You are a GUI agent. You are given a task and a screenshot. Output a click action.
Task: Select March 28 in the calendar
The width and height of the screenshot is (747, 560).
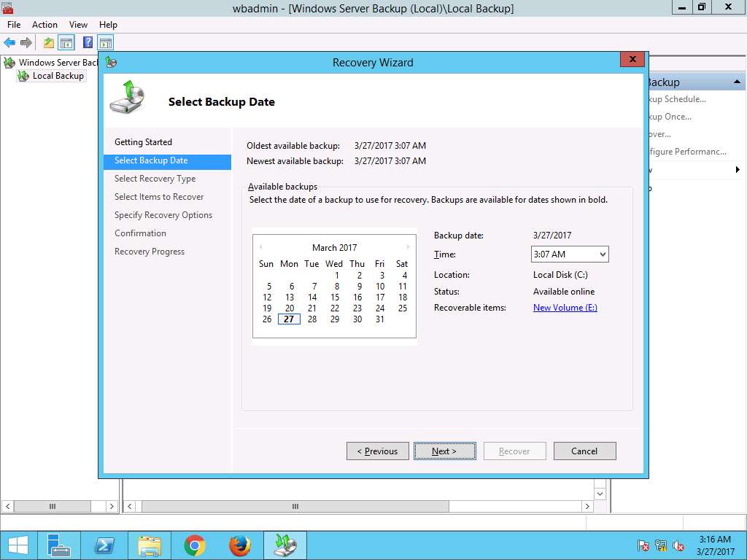click(x=312, y=319)
